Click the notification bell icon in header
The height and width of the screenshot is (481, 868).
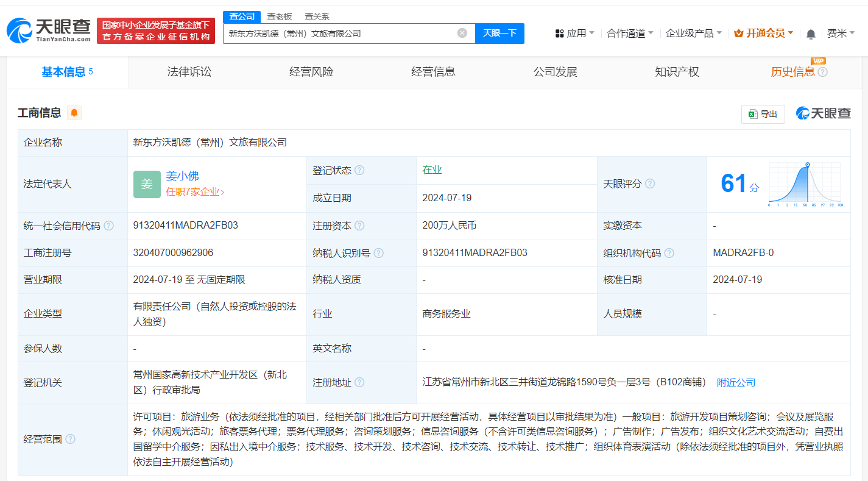(x=811, y=34)
